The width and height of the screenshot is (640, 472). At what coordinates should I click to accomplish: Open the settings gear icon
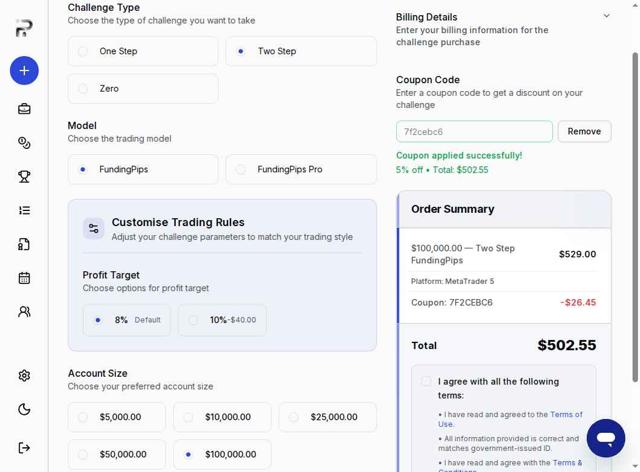point(24,376)
